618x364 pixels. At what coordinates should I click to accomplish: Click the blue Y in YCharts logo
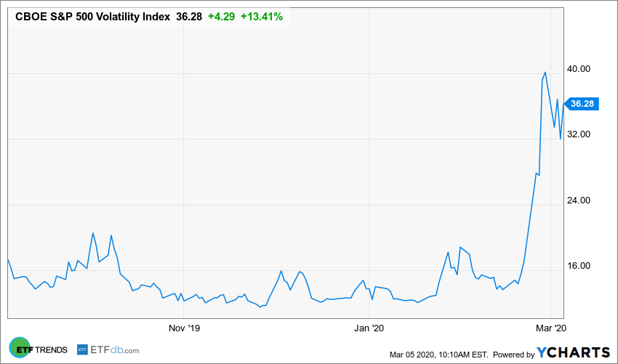pos(544,353)
